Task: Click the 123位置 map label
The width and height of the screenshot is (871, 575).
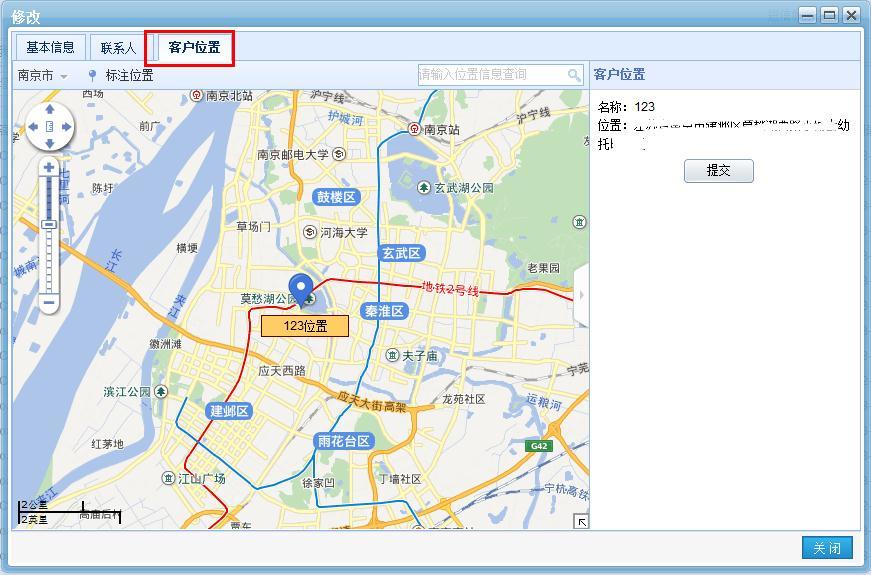Action: tap(305, 326)
